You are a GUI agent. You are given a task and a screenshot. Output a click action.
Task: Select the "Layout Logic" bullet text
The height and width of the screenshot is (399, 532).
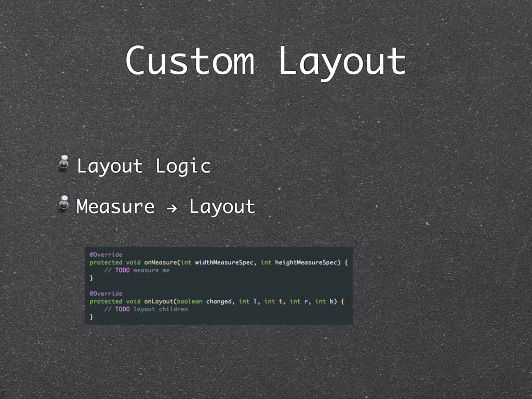coord(144,166)
